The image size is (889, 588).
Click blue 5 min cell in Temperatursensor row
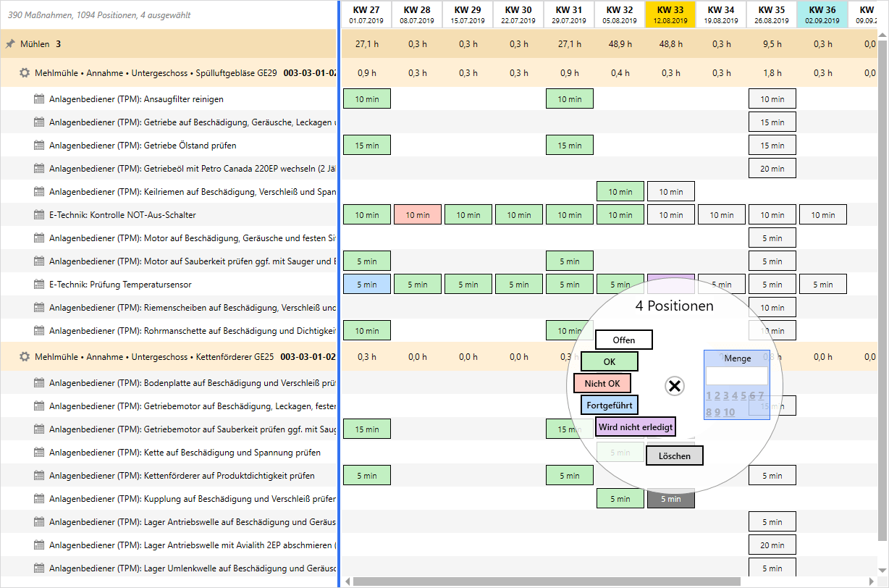367,285
